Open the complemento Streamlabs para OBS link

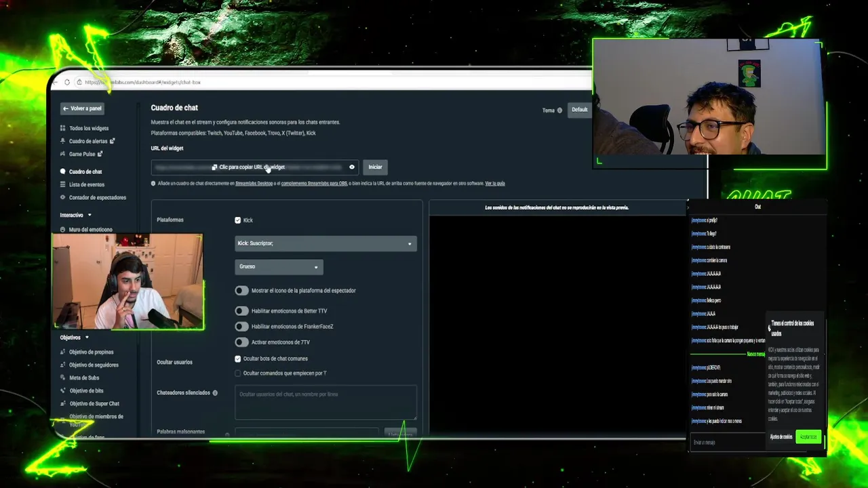[314, 183]
